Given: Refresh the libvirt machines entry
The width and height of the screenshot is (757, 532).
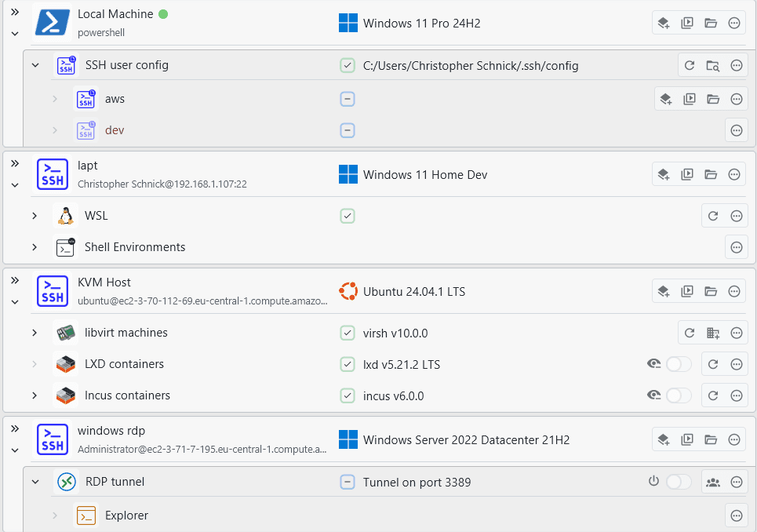Looking at the screenshot, I should (690, 333).
